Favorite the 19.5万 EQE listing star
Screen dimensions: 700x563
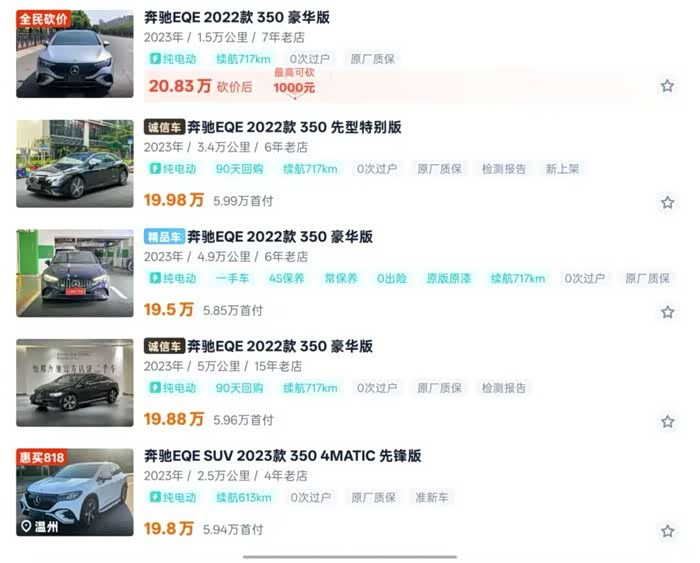point(667,312)
